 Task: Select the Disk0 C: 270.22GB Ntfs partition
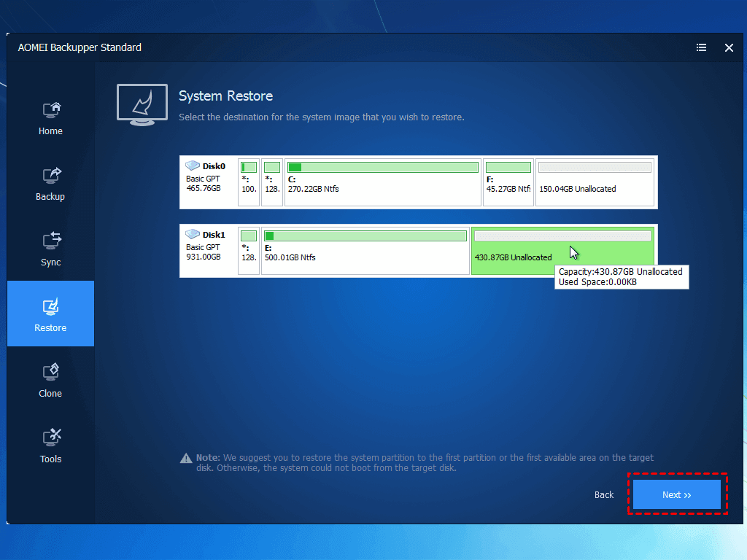pos(383,182)
